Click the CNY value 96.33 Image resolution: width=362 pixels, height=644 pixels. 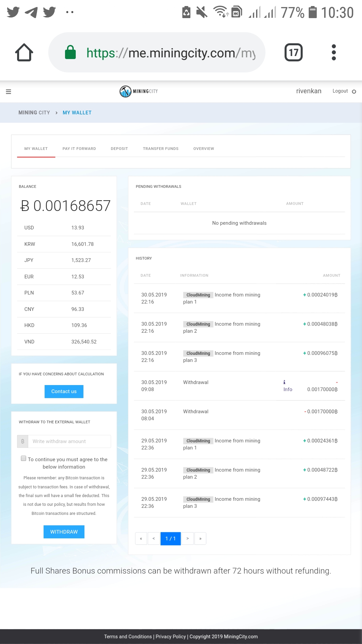pos(78,309)
